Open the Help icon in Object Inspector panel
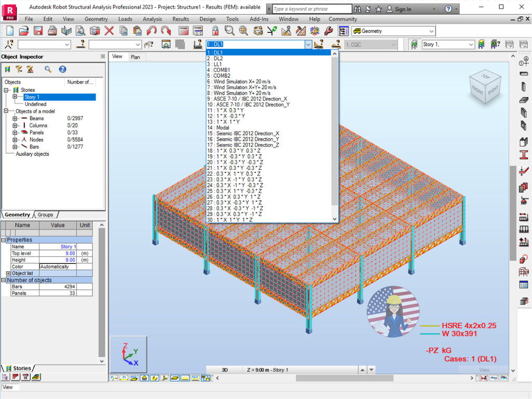532x399 pixels. click(62, 70)
